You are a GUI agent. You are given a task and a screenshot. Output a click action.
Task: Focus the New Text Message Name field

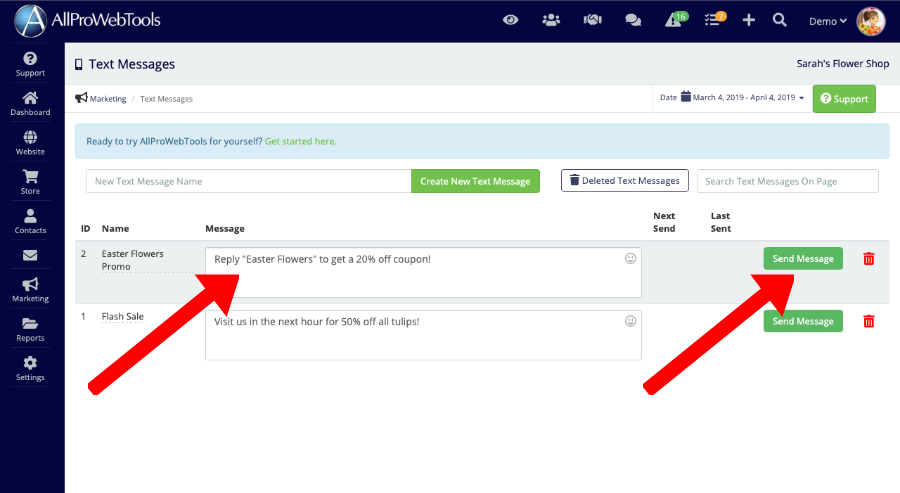(249, 181)
